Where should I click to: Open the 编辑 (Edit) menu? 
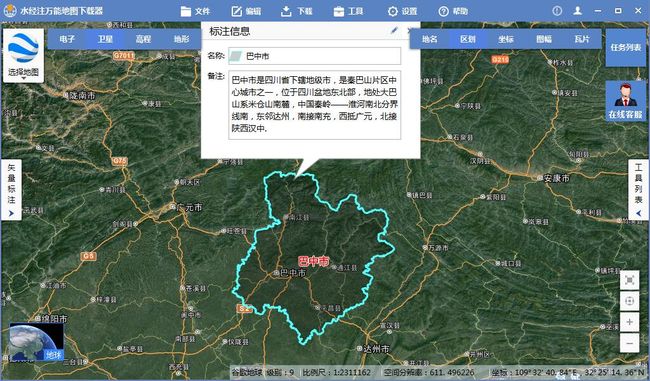246,11
